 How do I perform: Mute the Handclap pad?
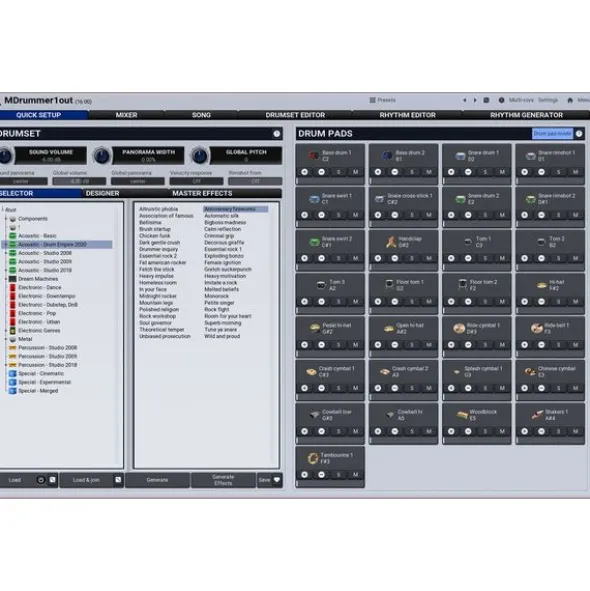point(429,258)
